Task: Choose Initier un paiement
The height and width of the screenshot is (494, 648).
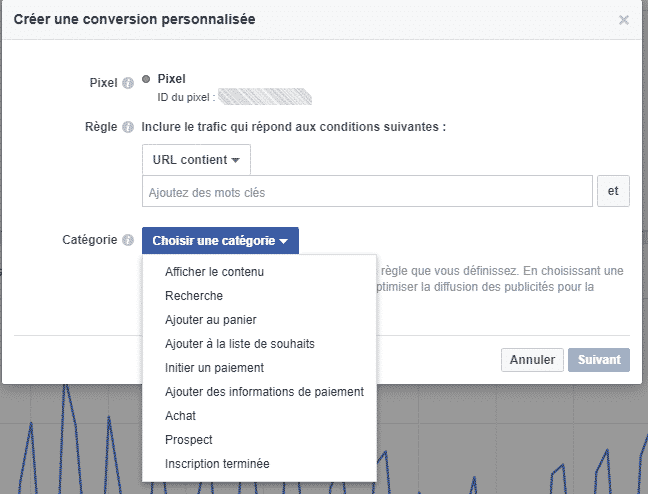Action: click(x=214, y=368)
